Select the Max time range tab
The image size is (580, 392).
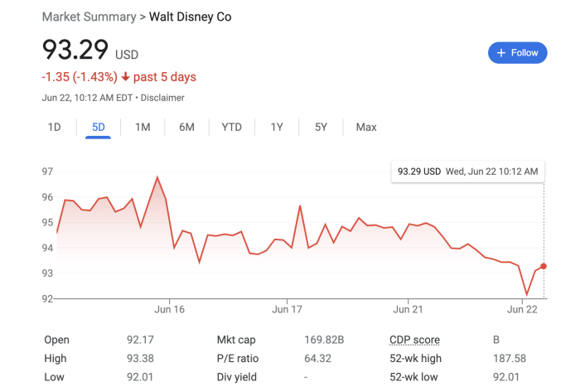tap(366, 127)
